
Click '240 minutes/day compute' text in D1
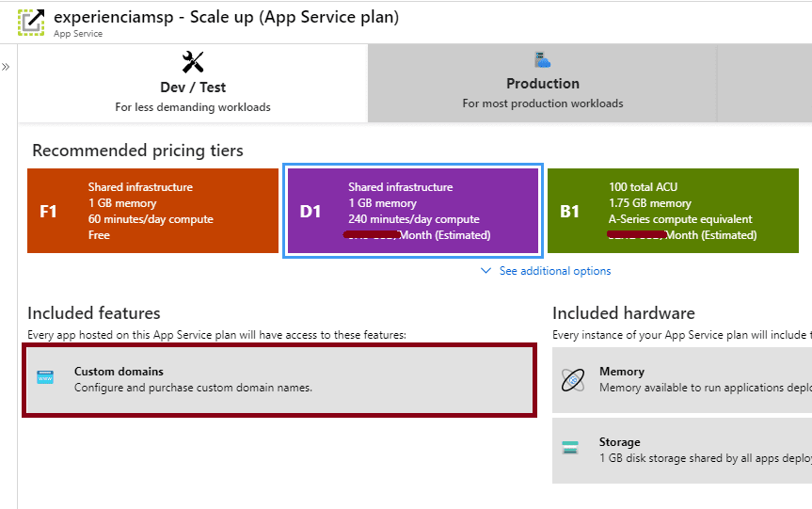(414, 219)
